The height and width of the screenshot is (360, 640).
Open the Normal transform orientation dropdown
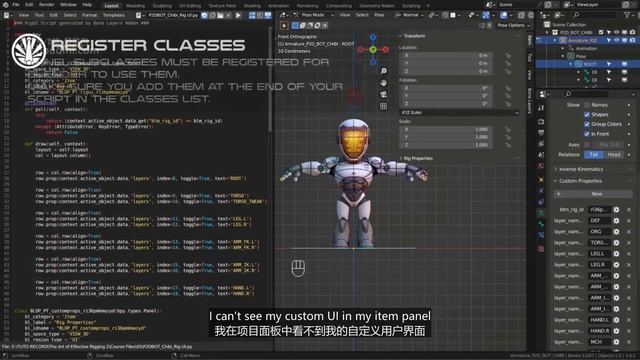coord(410,15)
